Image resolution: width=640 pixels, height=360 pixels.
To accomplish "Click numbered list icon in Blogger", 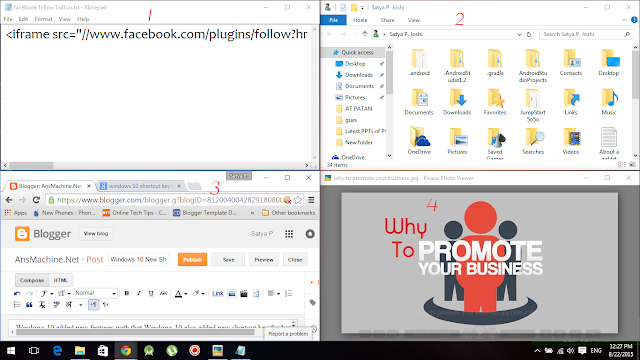I will 289,293.
